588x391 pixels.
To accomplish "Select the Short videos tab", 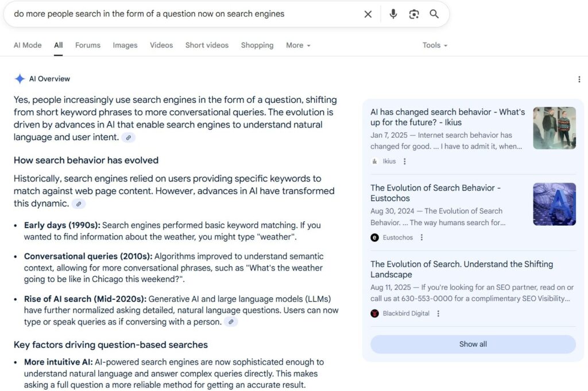I will point(207,45).
